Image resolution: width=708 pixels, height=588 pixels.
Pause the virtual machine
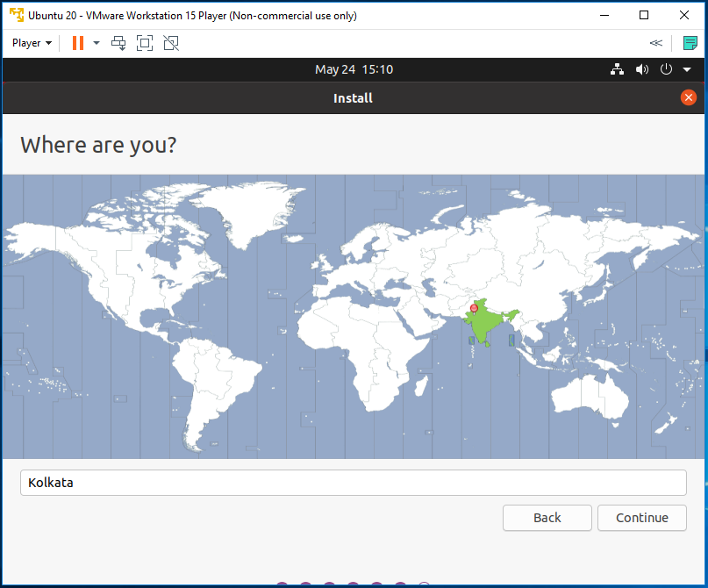(78, 43)
